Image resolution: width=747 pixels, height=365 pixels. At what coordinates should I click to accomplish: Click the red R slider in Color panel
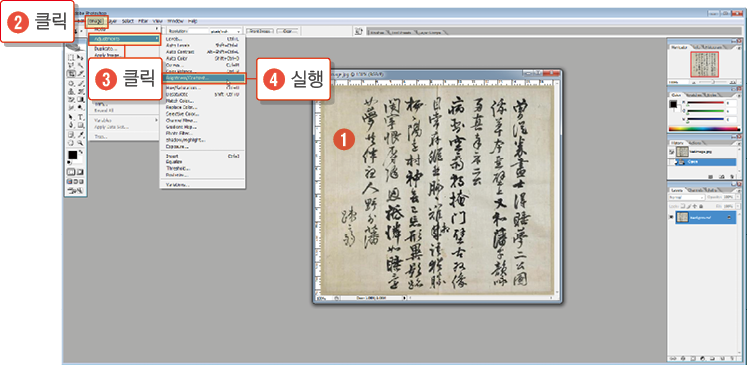coord(706,102)
